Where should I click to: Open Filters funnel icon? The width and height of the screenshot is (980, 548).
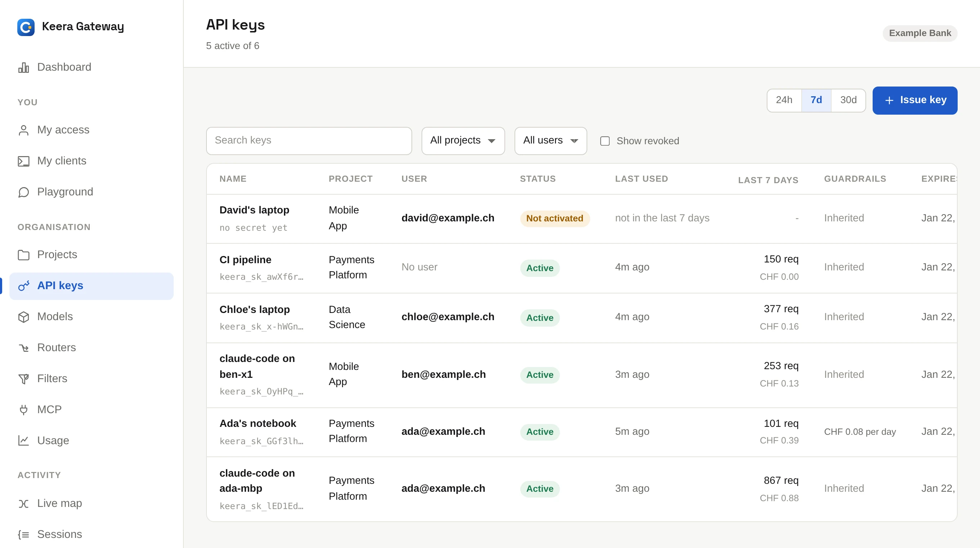[23, 379]
